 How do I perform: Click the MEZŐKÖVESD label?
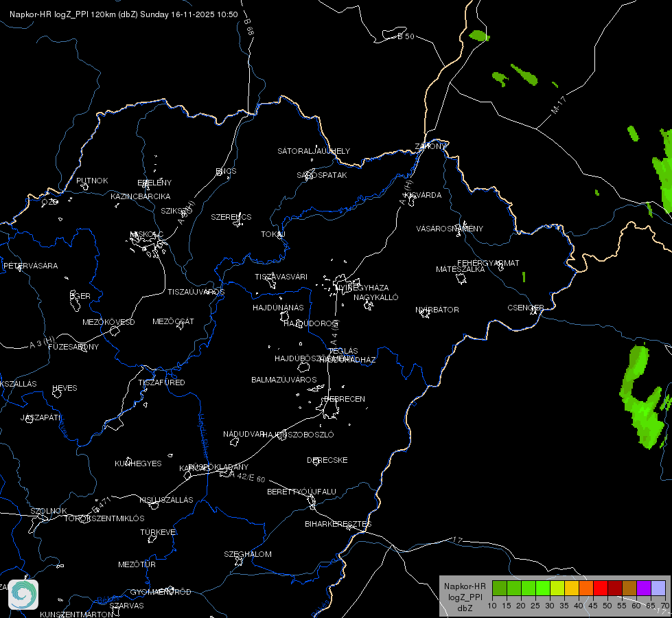point(109,322)
